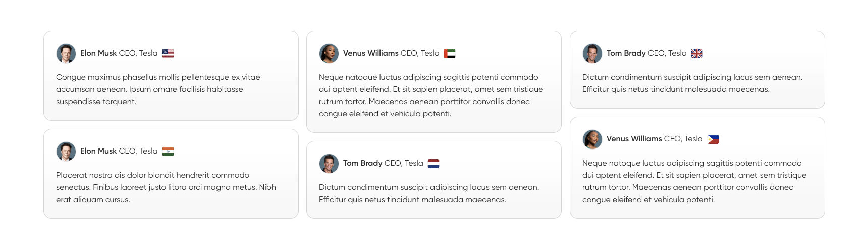
Task: Click the United Arab Emirates flag icon
Action: click(x=450, y=54)
